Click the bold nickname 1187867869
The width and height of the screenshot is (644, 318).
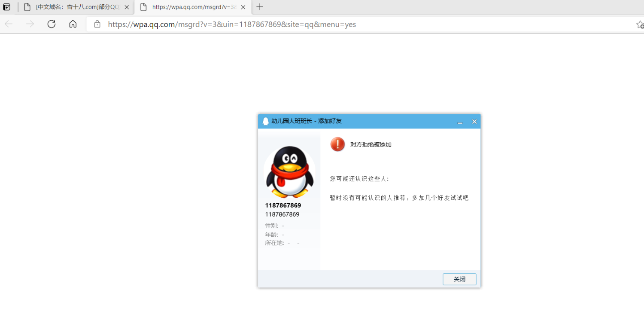coord(283,205)
